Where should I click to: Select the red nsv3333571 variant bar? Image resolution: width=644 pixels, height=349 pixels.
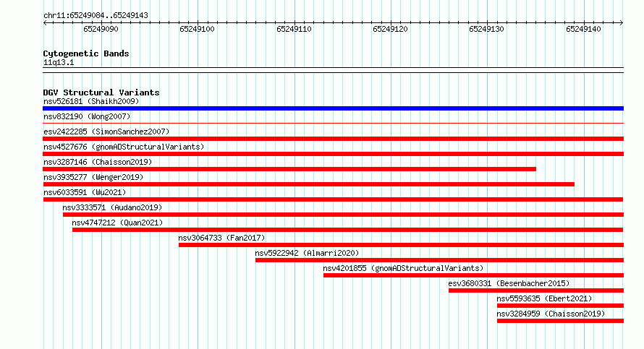344,215
